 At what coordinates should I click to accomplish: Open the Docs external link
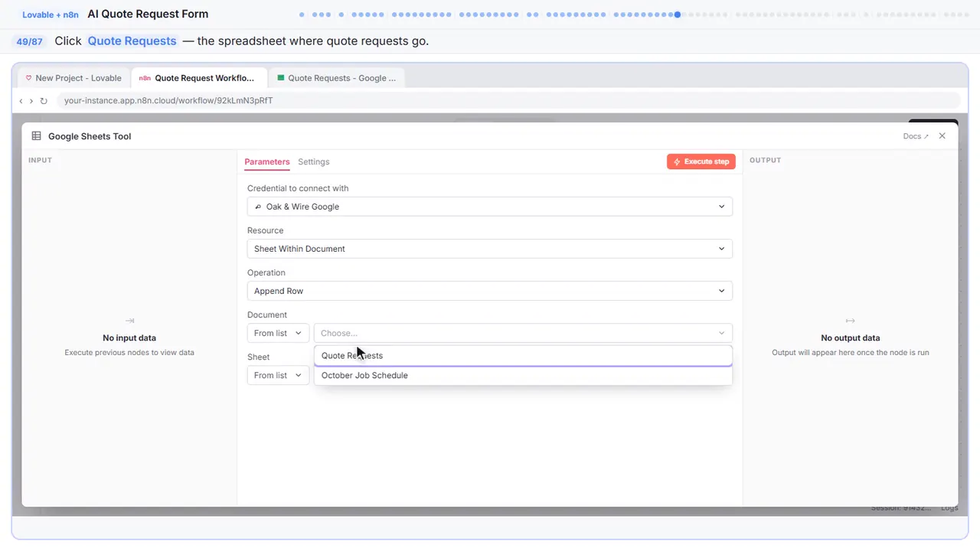click(x=916, y=136)
